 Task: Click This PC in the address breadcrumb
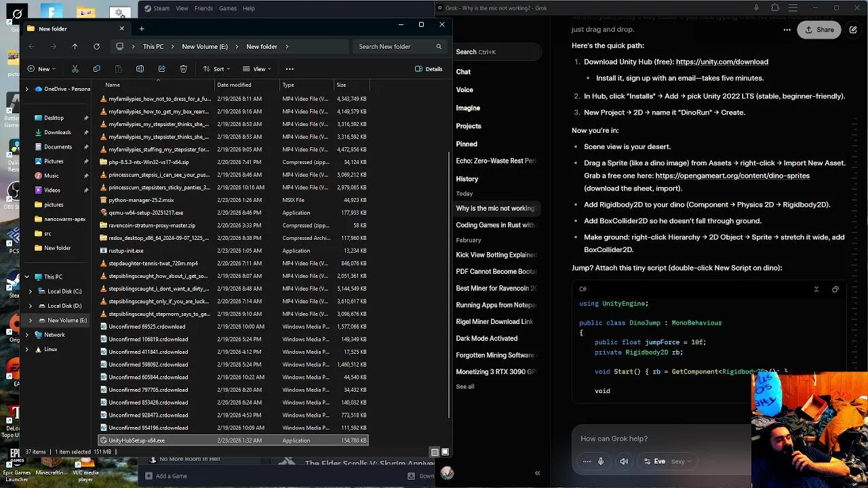[153, 46]
